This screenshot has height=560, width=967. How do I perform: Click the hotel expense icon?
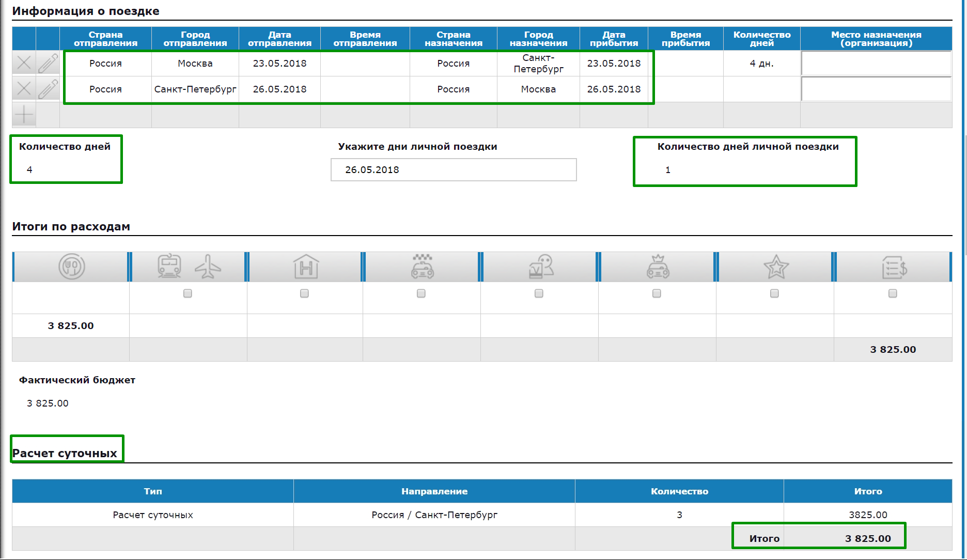click(306, 267)
